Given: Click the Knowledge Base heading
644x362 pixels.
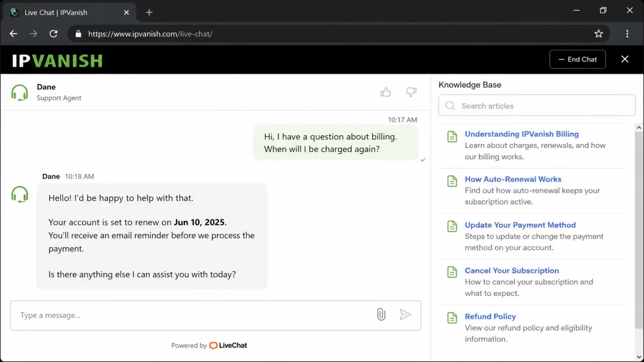Looking at the screenshot, I should pos(470,85).
